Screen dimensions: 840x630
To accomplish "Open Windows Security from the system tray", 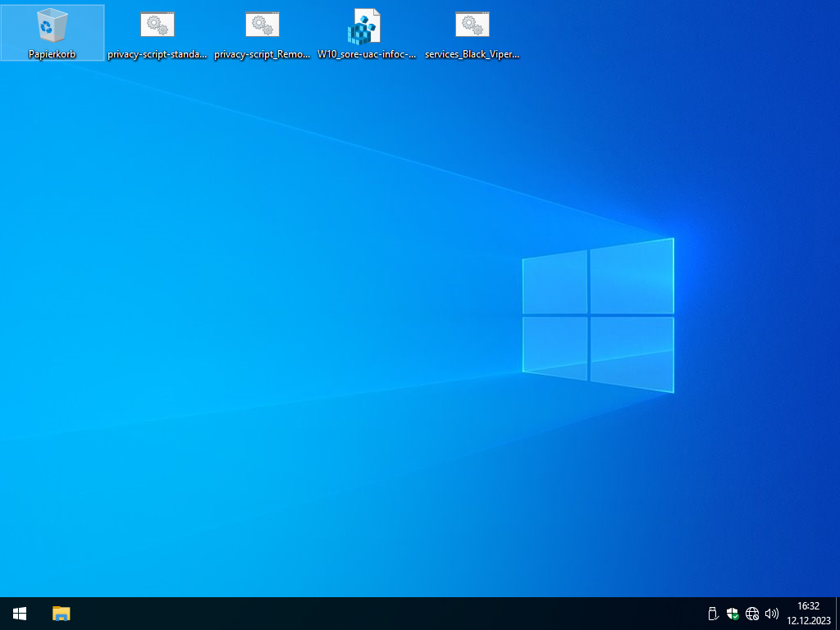I will pos(733,614).
